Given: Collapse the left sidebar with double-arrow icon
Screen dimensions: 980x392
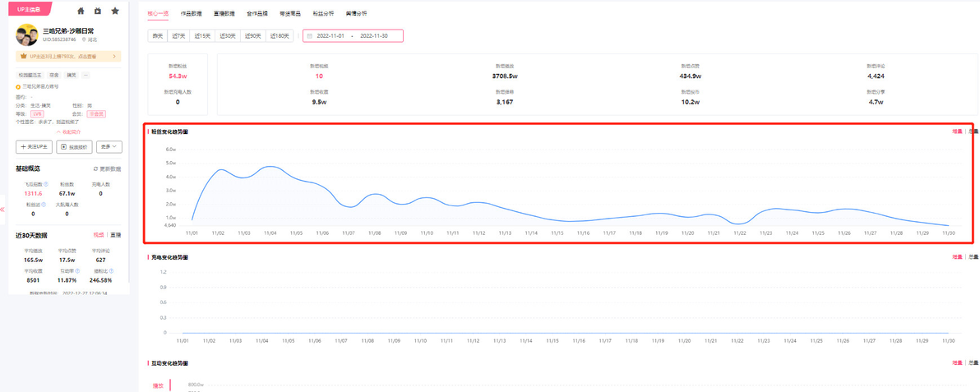Looking at the screenshot, I should (2, 210).
